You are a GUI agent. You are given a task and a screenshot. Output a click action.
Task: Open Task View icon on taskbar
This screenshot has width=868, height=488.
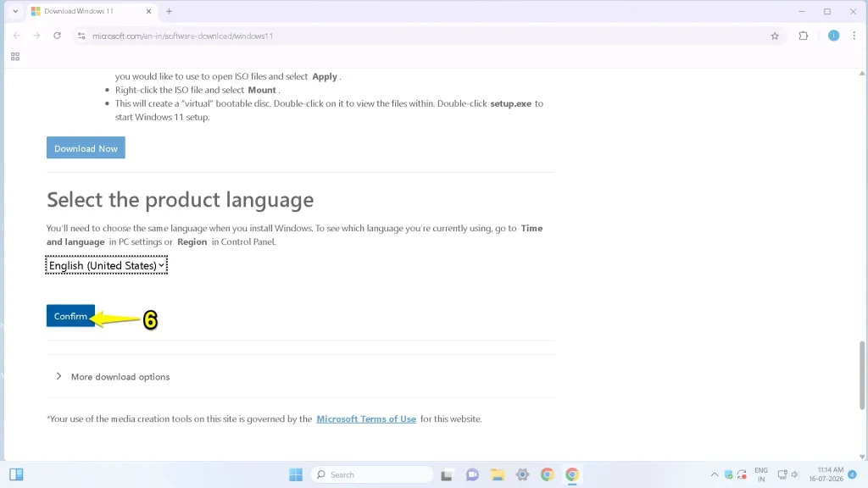447,474
